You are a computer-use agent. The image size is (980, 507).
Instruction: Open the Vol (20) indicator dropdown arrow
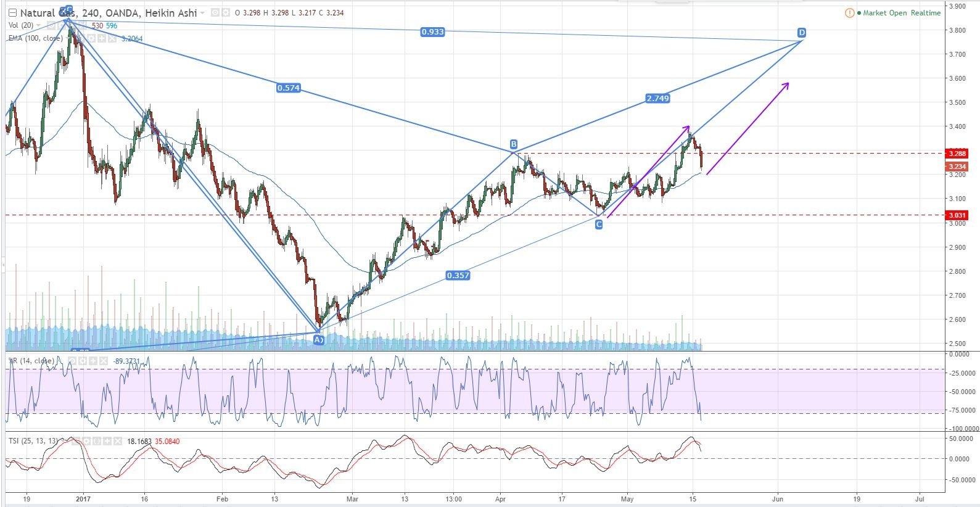(x=39, y=25)
